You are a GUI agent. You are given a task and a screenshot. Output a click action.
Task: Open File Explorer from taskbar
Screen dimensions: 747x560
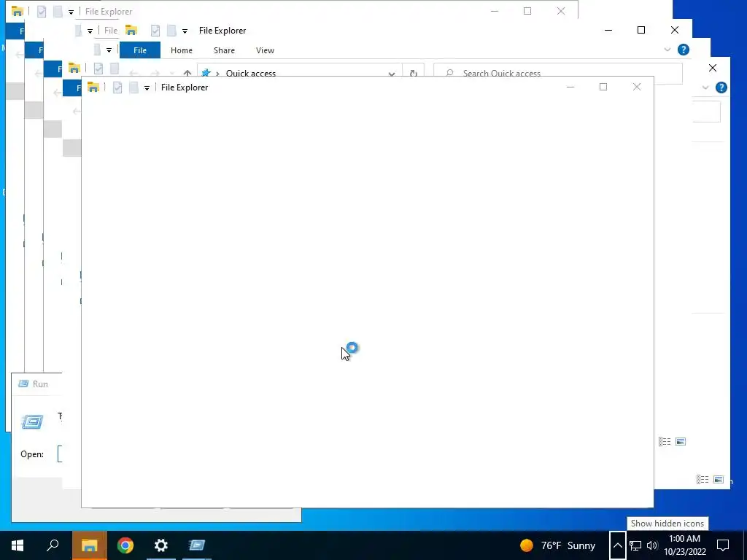click(x=89, y=545)
